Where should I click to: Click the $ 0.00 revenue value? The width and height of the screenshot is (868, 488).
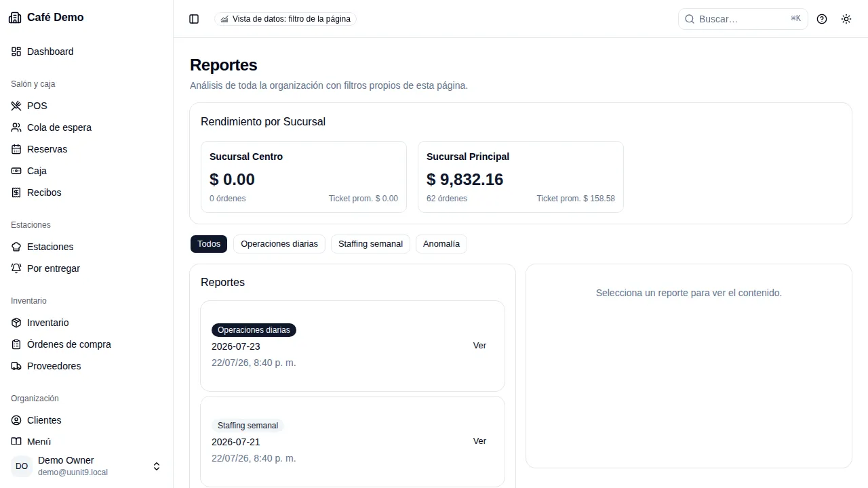(233, 180)
